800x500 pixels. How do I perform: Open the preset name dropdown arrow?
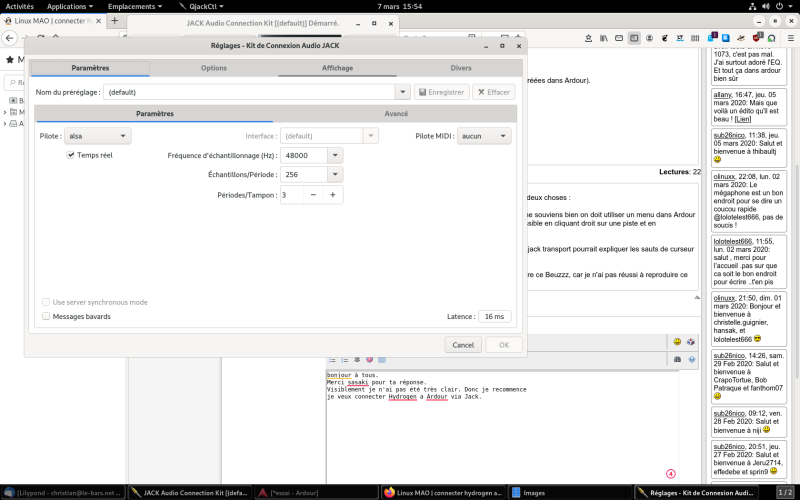(x=403, y=92)
